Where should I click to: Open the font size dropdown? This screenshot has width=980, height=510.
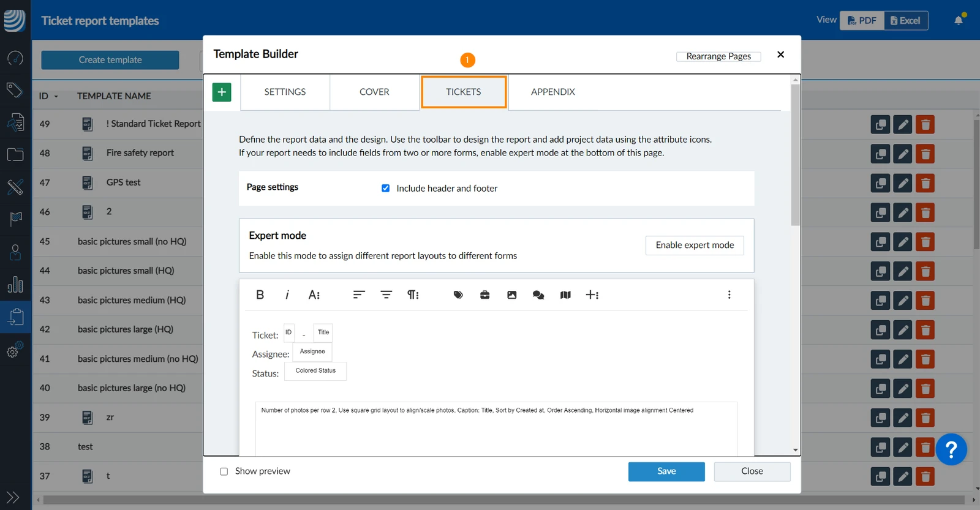pos(314,294)
